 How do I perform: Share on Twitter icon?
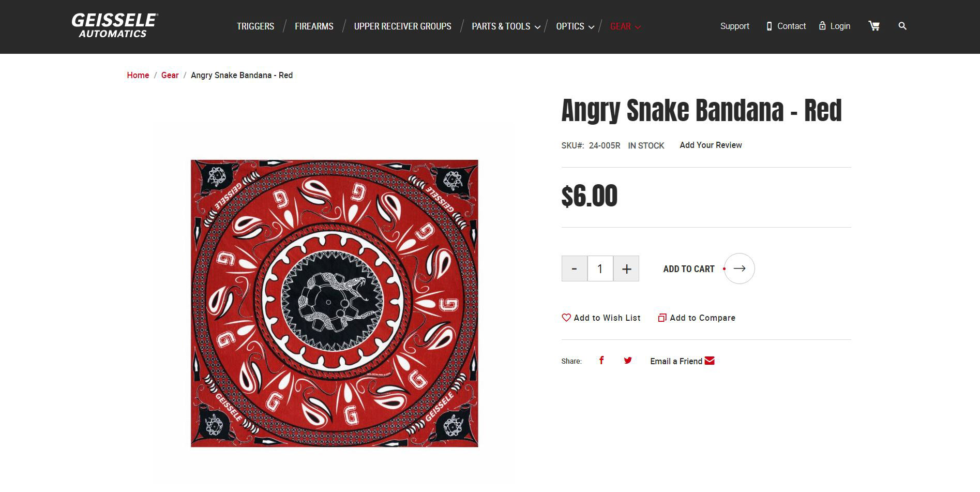click(628, 361)
